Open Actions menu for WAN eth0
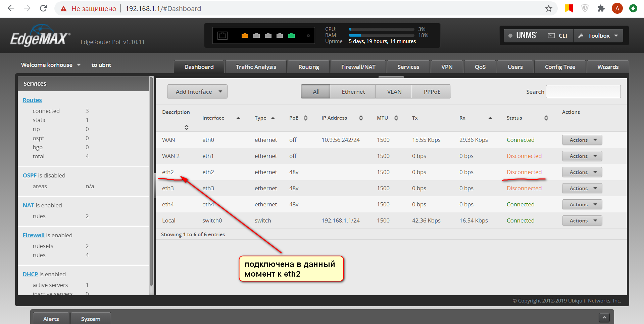644x324 pixels. [582, 140]
